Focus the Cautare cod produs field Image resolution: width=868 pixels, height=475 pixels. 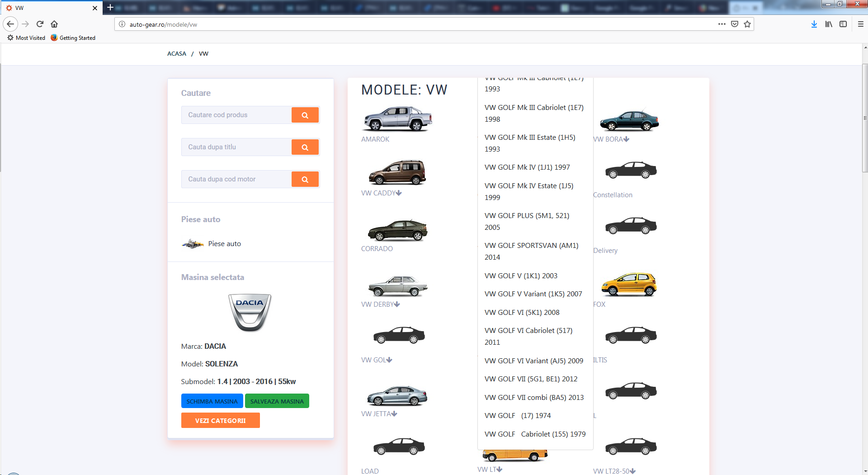click(x=236, y=115)
